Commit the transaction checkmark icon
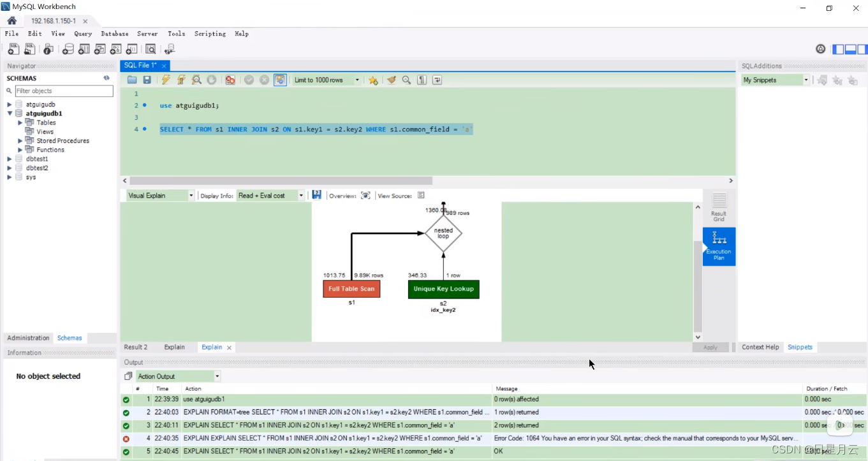The width and height of the screenshot is (868, 461). (249, 80)
